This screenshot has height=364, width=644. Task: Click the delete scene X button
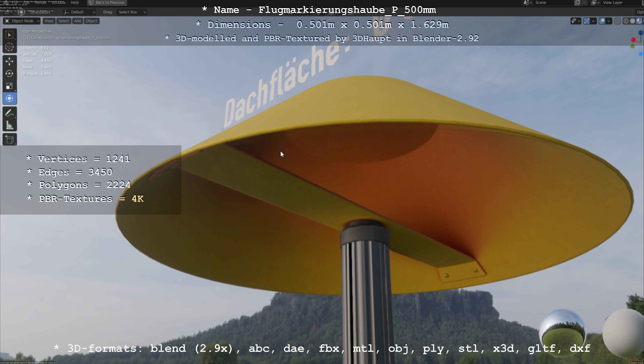[x=584, y=2]
